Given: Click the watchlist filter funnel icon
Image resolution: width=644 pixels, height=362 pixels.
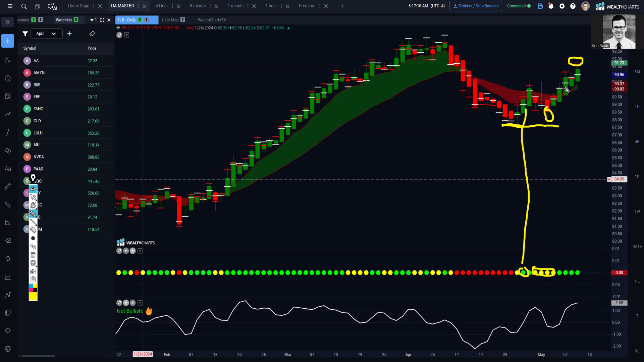Looking at the screenshot, I should point(25,34).
